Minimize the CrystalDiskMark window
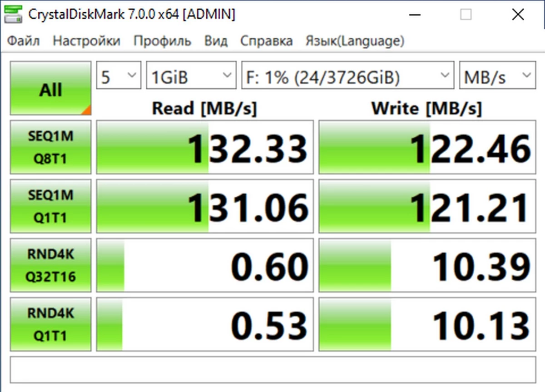This screenshot has width=545, height=392. (414, 15)
